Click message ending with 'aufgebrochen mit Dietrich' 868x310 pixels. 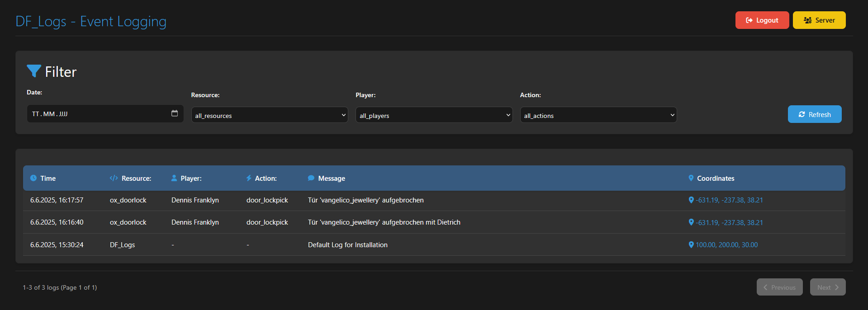coord(384,222)
